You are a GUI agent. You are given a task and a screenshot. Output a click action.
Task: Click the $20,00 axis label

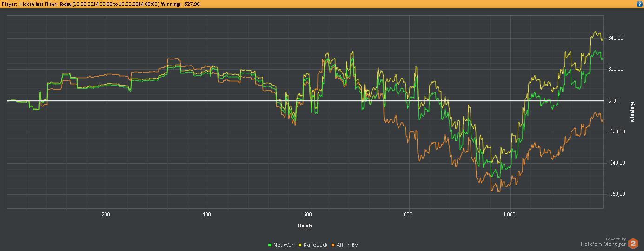[616, 69]
